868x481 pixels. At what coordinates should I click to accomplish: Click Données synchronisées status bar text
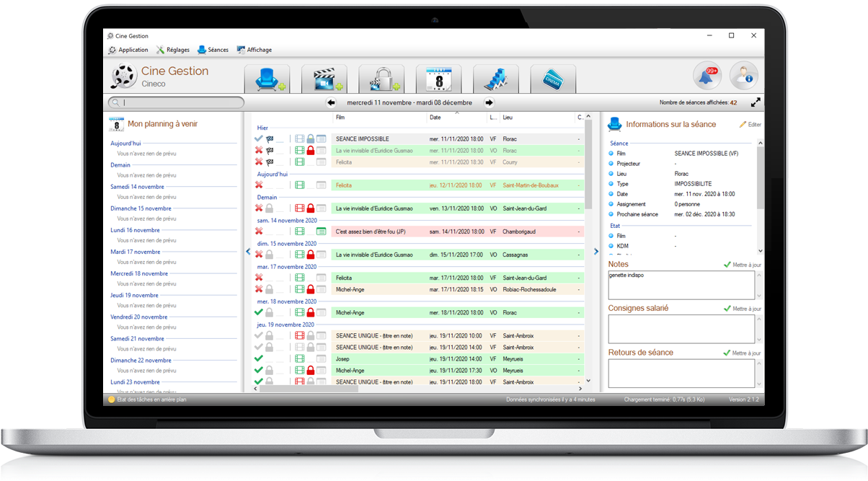(551, 400)
